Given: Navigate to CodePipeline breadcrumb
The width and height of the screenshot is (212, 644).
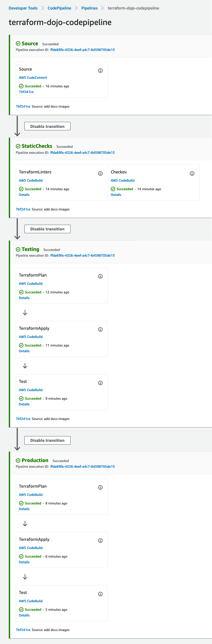Looking at the screenshot, I should click(59, 8).
